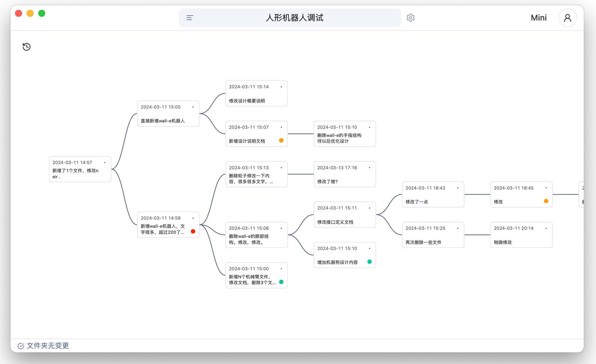This screenshot has height=364, width=596.
Task: Click green dot on 增加机器狗设计内容 node
Action: click(x=370, y=262)
